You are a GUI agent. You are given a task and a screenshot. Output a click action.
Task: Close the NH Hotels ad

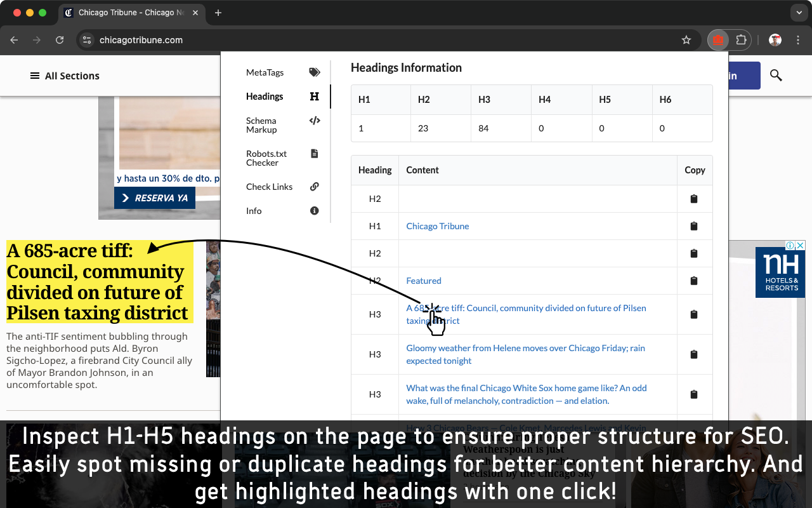coord(801,245)
